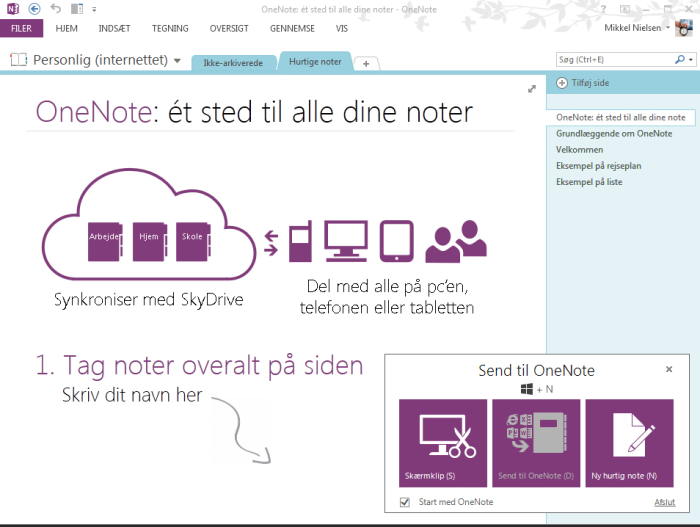Open search scope dropdown arrow
Screen dimensions: 700x527
coord(691,59)
